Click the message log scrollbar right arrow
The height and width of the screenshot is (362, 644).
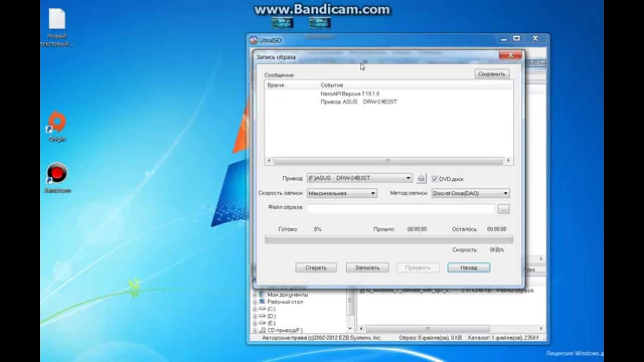[509, 161]
